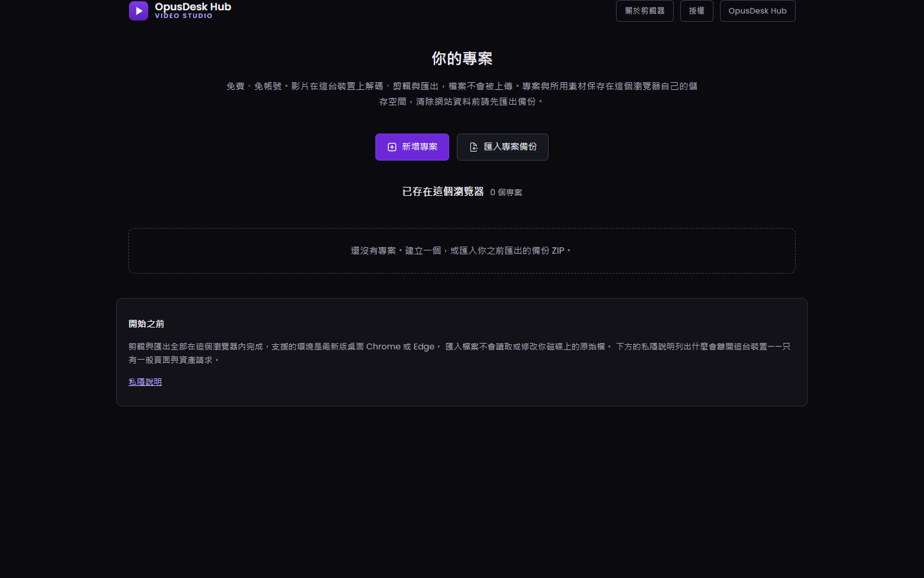The image size is (924, 578).
Task: Open the 授權 page
Action: point(697,11)
